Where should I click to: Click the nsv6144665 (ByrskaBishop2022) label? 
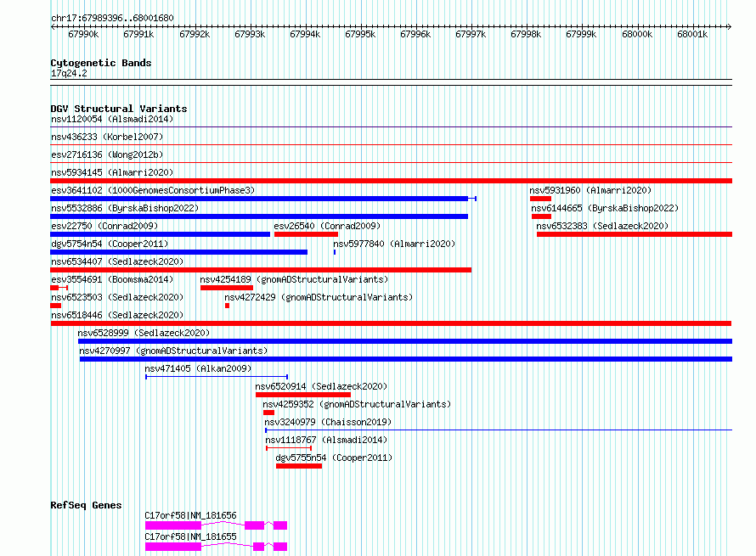pyautogui.click(x=605, y=208)
